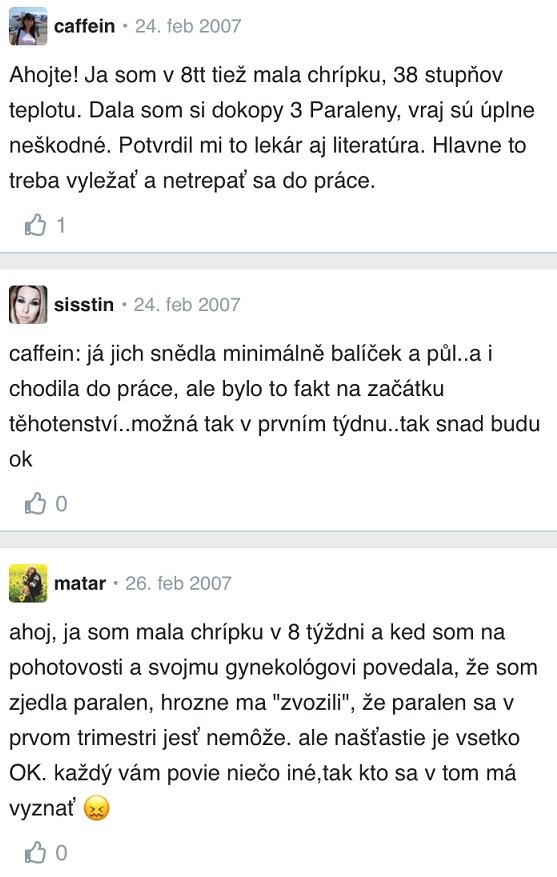Click the angry emoji in matar's post
The width and height of the screenshot is (557, 877).
[x=97, y=808]
